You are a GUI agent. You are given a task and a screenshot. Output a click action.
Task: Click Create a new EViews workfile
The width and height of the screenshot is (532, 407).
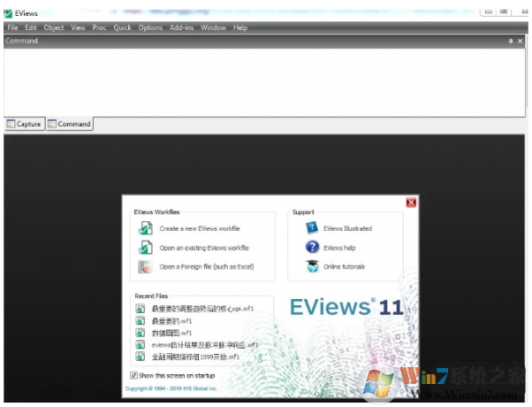click(x=200, y=228)
